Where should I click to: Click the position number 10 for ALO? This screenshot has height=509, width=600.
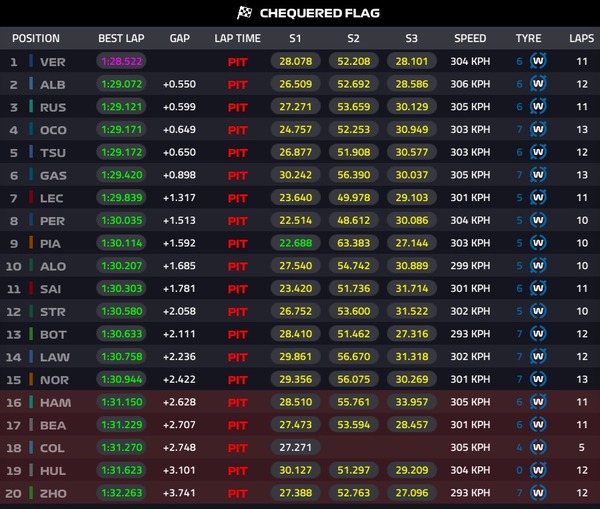coord(13,266)
